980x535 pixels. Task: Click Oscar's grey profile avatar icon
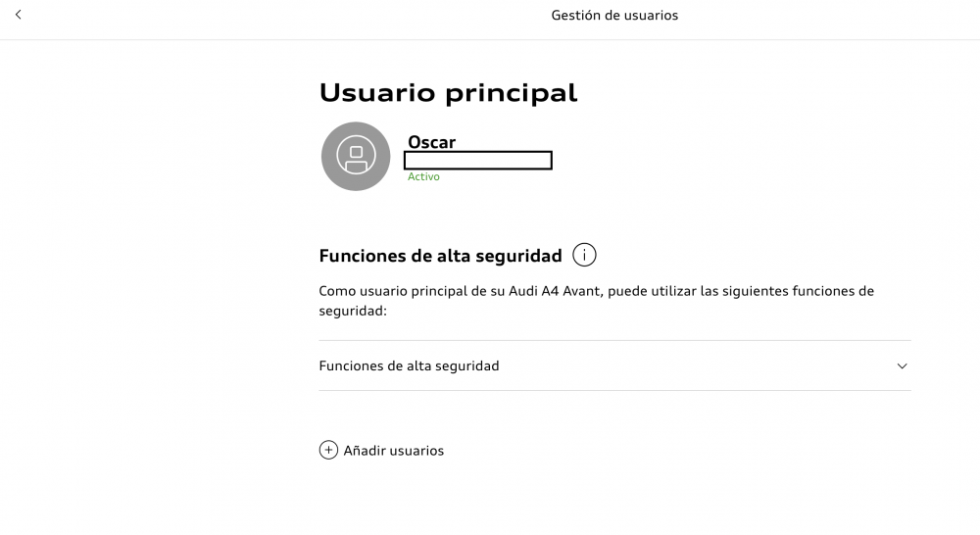coord(356,156)
